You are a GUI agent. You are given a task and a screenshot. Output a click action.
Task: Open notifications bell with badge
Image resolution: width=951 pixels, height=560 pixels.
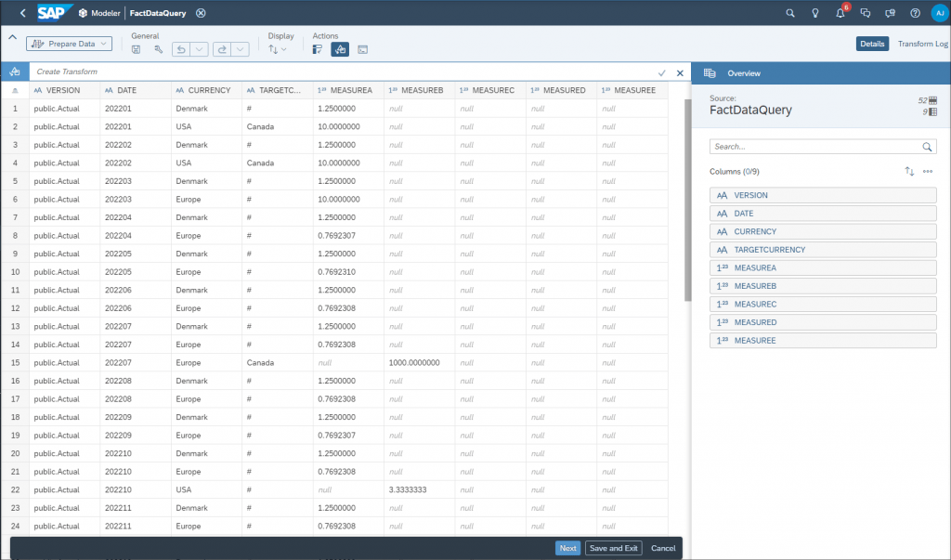pyautogui.click(x=841, y=11)
